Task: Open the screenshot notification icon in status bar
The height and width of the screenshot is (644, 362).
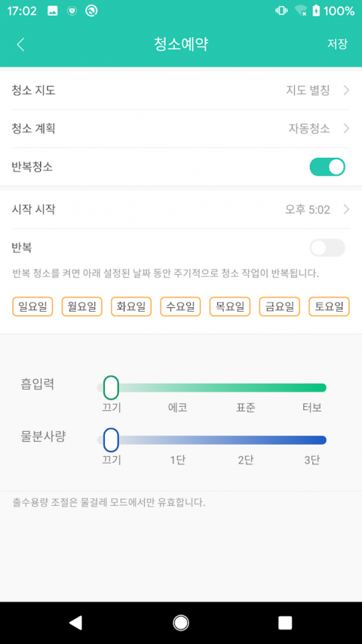Action: pyautogui.click(x=53, y=11)
